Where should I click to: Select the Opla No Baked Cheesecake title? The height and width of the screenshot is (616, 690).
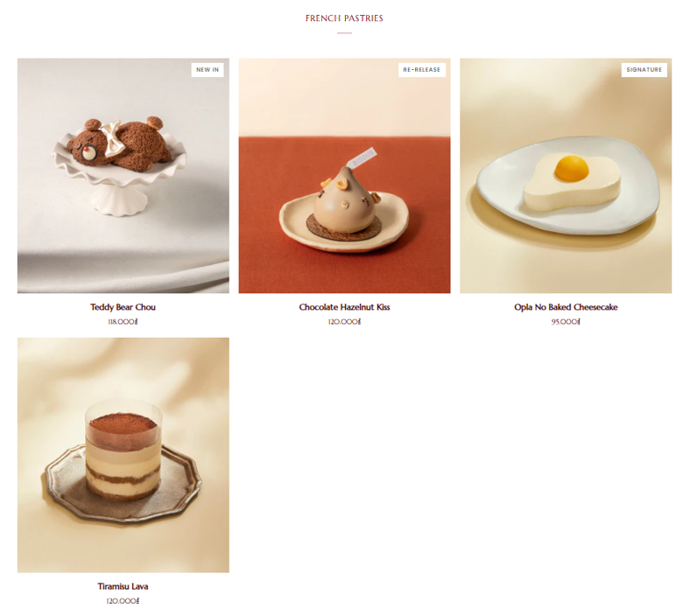(x=566, y=307)
